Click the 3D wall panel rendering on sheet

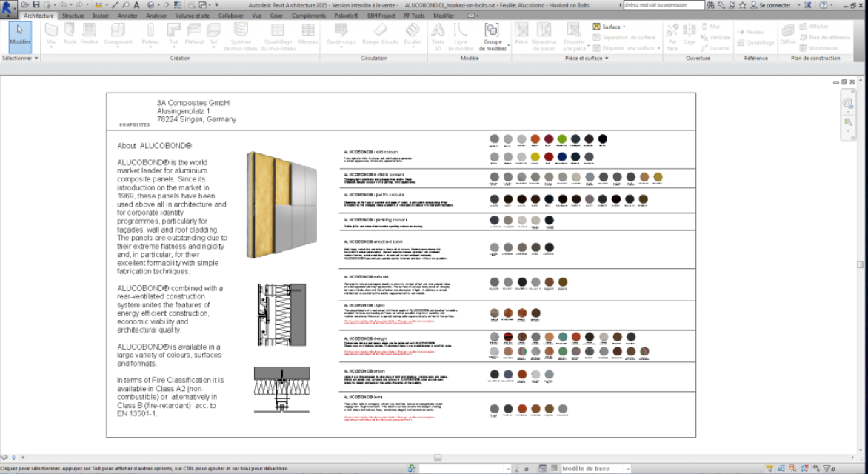click(x=281, y=205)
